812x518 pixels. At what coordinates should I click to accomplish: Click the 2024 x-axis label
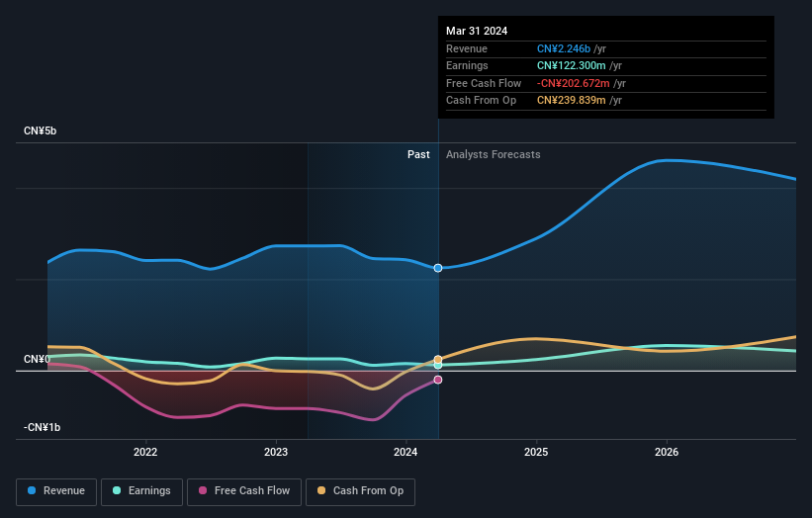(406, 452)
